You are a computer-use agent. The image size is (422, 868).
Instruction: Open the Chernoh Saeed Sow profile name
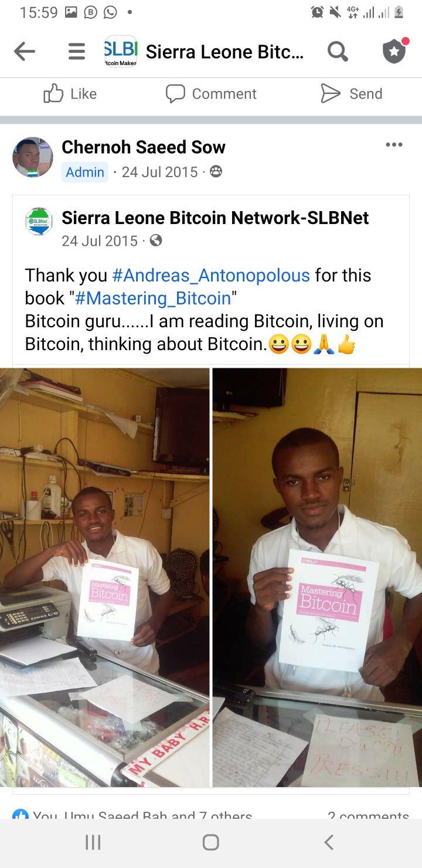pyautogui.click(x=144, y=147)
